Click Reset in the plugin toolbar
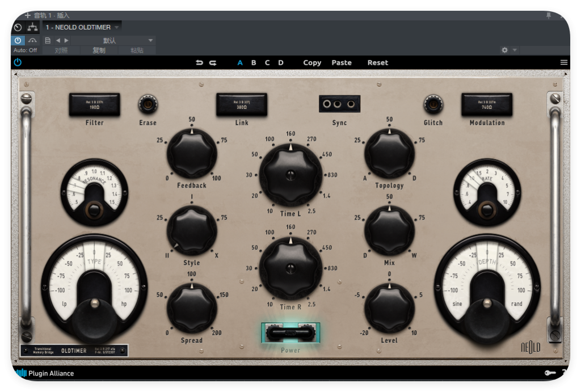 (377, 62)
